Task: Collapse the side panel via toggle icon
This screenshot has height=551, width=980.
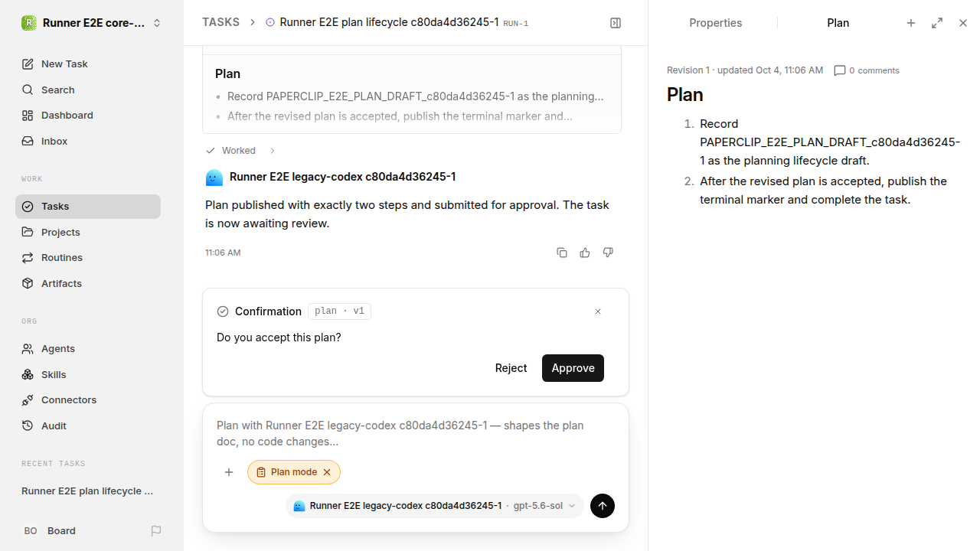Action: point(616,23)
